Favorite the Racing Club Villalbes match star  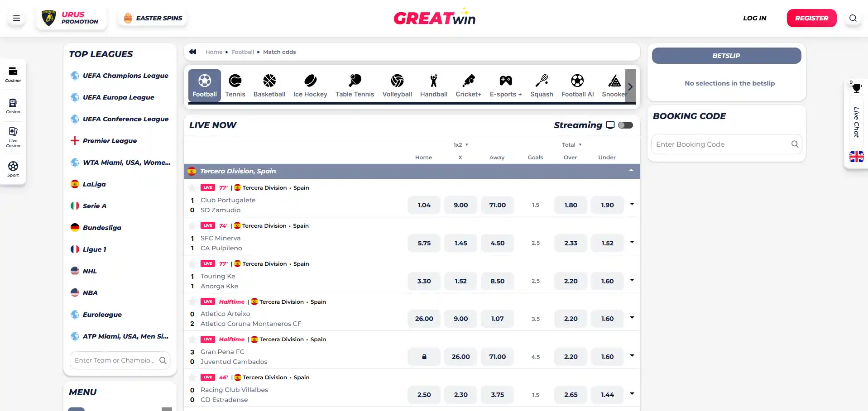click(x=192, y=377)
